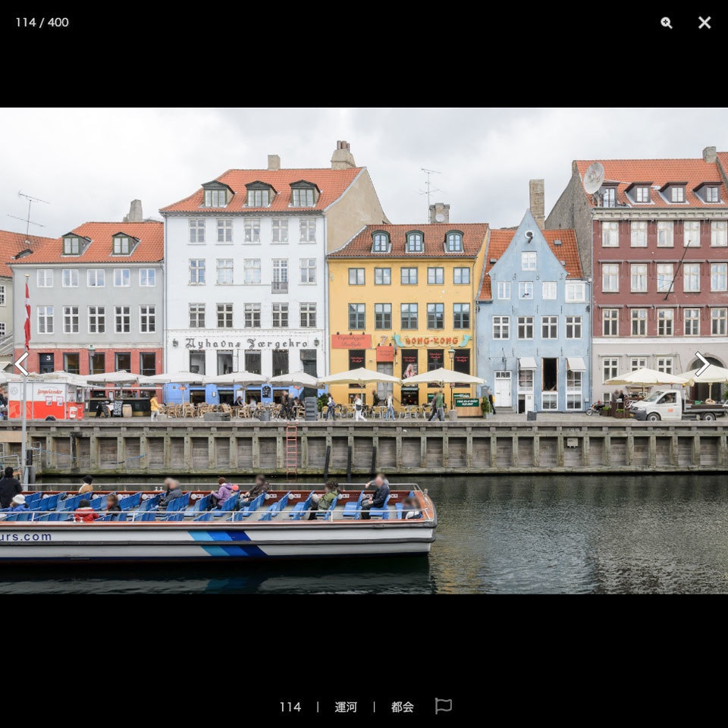The image size is (728, 728).
Task: Select the 運河 tag label
Action: coord(346,707)
